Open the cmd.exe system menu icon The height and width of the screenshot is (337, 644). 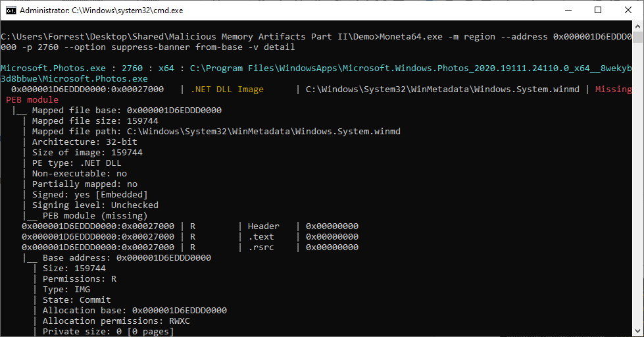coord(11,11)
